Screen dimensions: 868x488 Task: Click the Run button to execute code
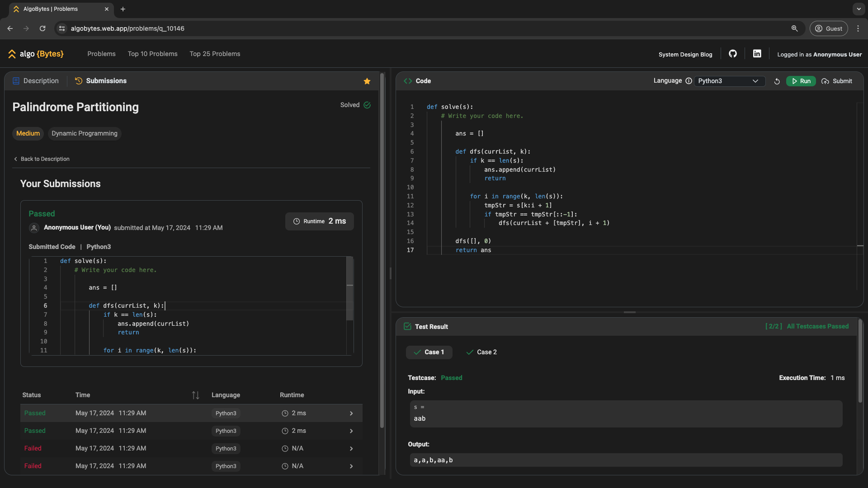tap(801, 81)
